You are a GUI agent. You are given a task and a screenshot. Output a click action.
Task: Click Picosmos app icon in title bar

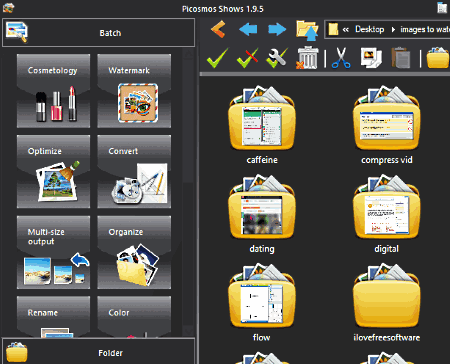8,7
